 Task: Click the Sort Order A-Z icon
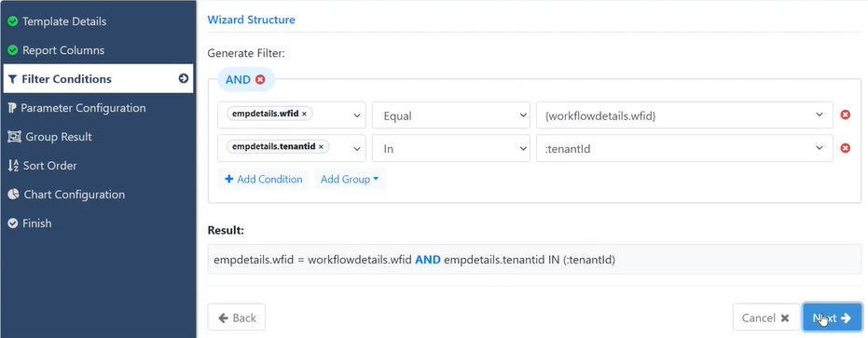point(13,166)
